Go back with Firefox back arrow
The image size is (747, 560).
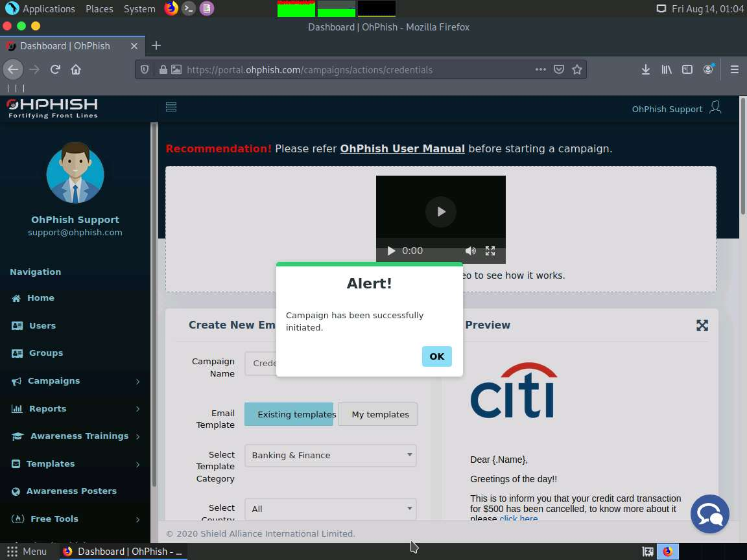coord(13,69)
